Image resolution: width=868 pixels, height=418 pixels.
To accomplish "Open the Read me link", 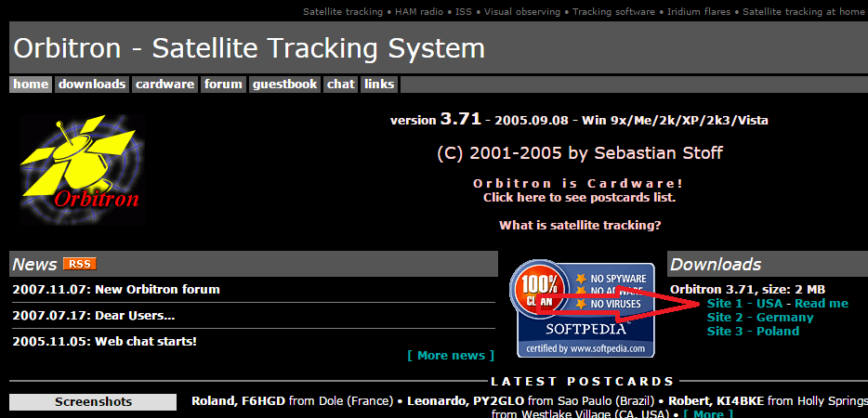I will 822,304.
